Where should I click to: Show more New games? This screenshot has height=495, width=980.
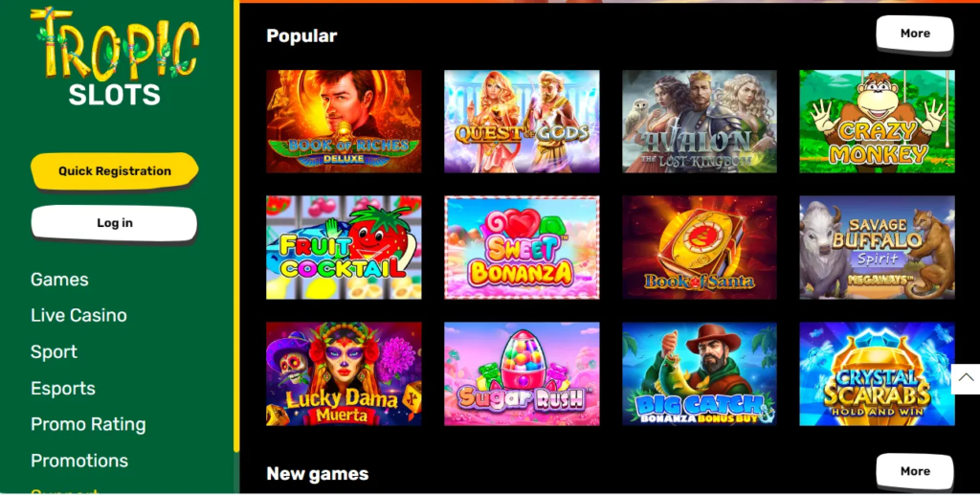pos(915,472)
